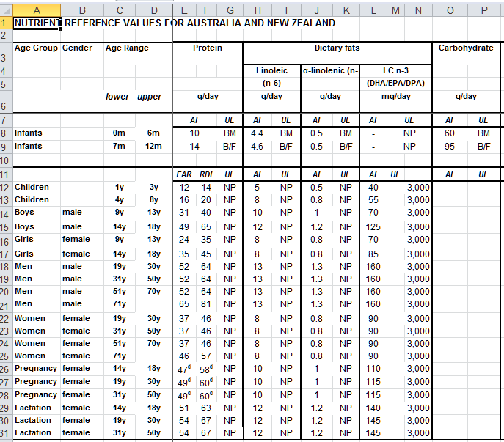Select column header L

tap(373, 10)
